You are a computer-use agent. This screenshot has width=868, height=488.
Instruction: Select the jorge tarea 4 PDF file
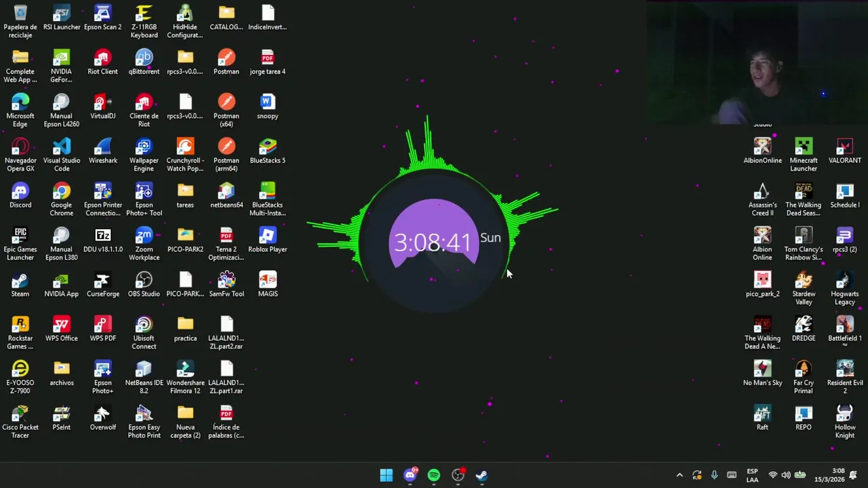click(x=268, y=62)
